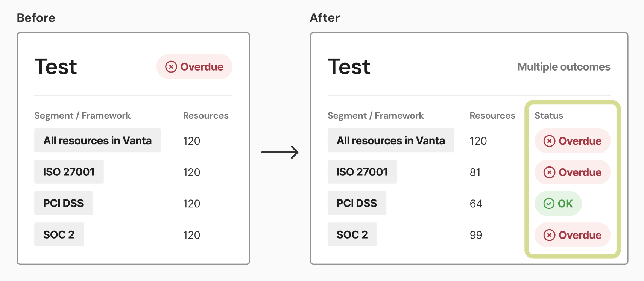644x281 pixels.
Task: Click the x-circle icon in All resources Overdue badge
Action: 549,141
